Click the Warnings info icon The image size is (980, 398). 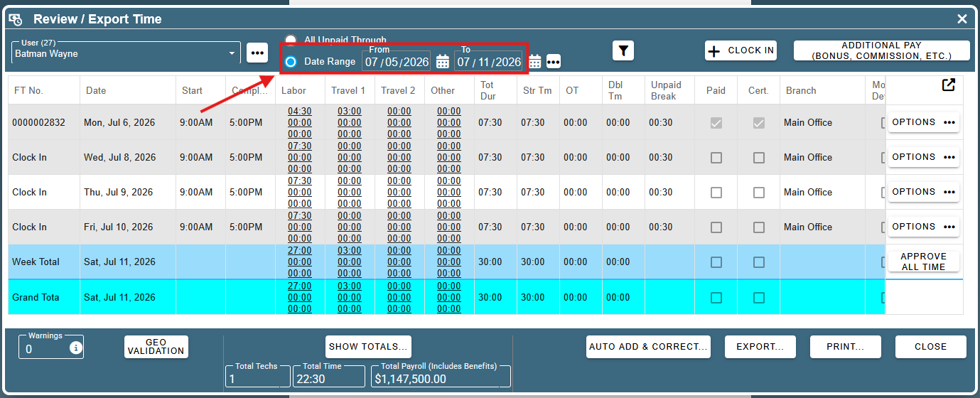pyautogui.click(x=76, y=348)
